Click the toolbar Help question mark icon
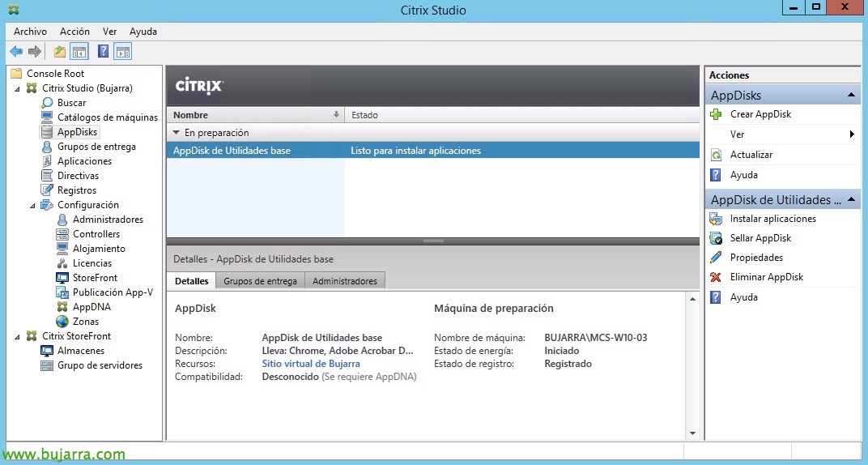868x465 pixels. [x=103, y=52]
